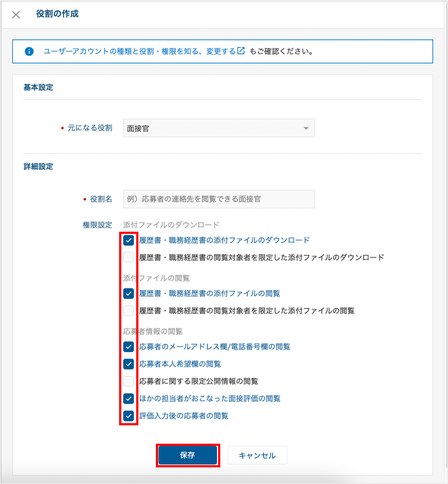This screenshot has height=484, width=448.
Task: Check 閲覧対象者を限定した添付ファイルのダウンロード
Action: [x=129, y=257]
